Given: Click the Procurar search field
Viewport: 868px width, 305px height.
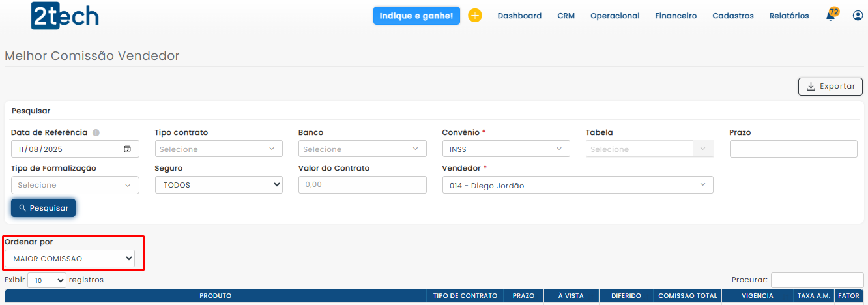Looking at the screenshot, I should 817,280.
